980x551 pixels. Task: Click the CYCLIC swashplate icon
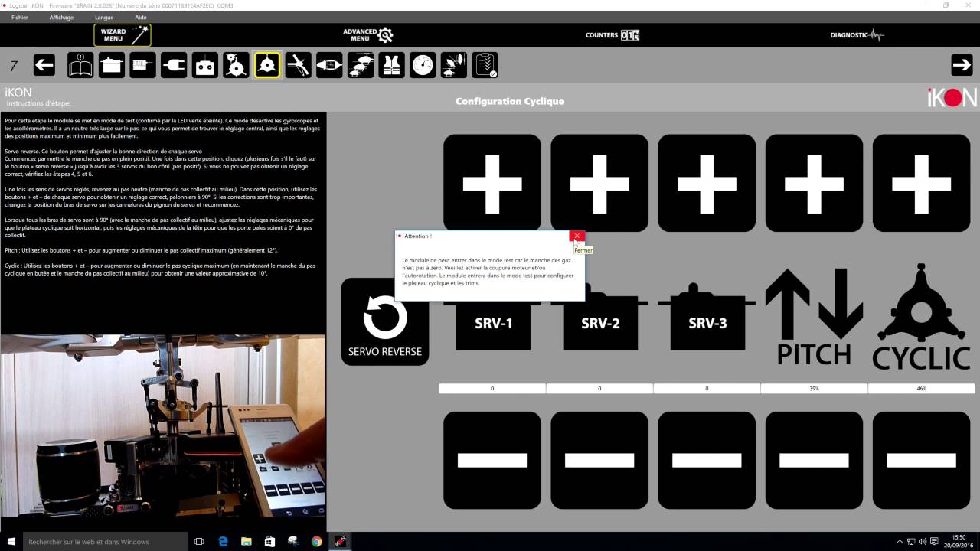(x=922, y=317)
